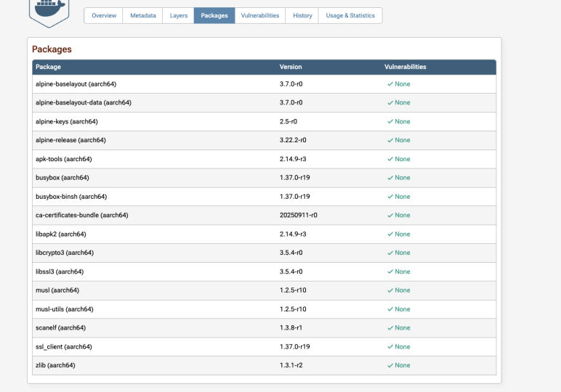Select the Packages tab
The height and width of the screenshot is (392, 561).
[214, 16]
